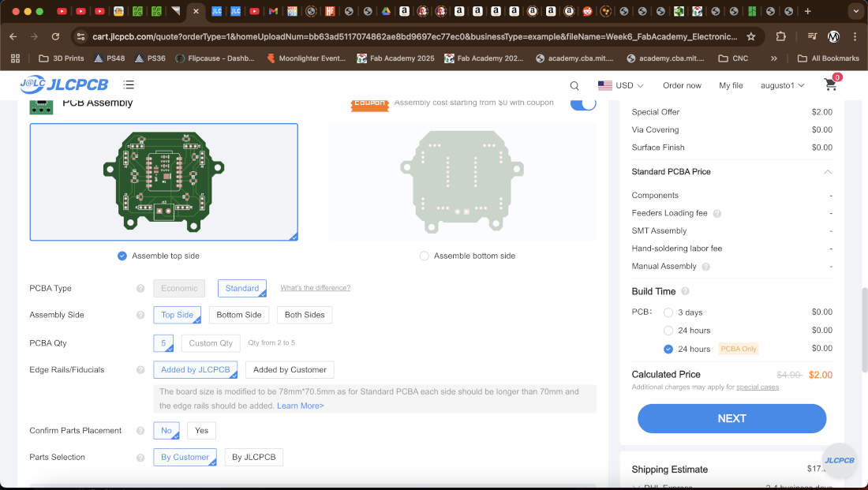868x490 pixels.
Task: Open the site search magnifier icon
Action: pos(574,85)
